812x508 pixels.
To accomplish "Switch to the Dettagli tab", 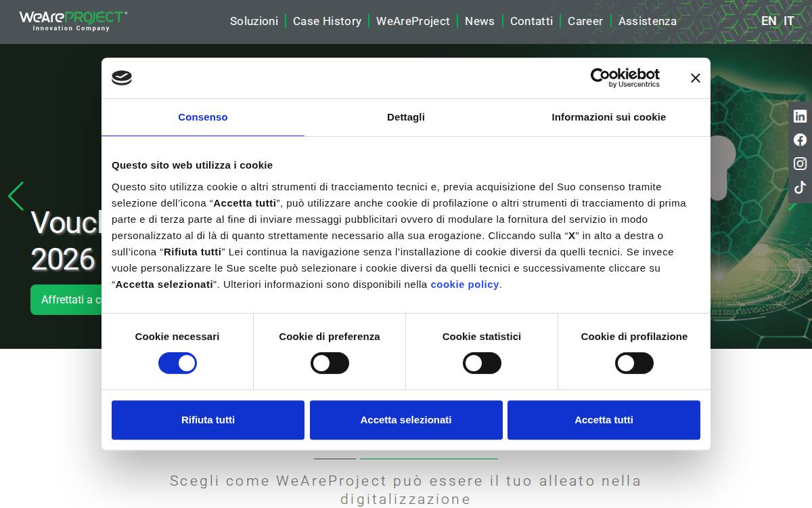I will click(406, 117).
